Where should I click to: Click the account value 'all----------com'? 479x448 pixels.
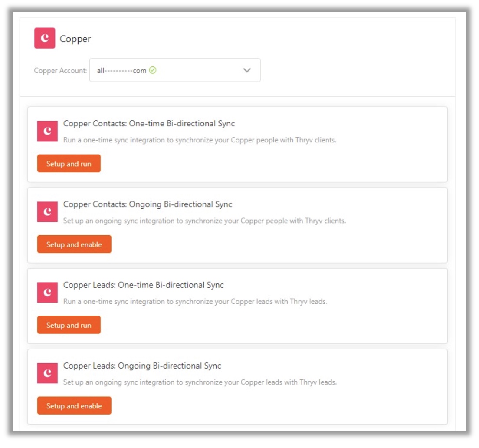pos(121,71)
